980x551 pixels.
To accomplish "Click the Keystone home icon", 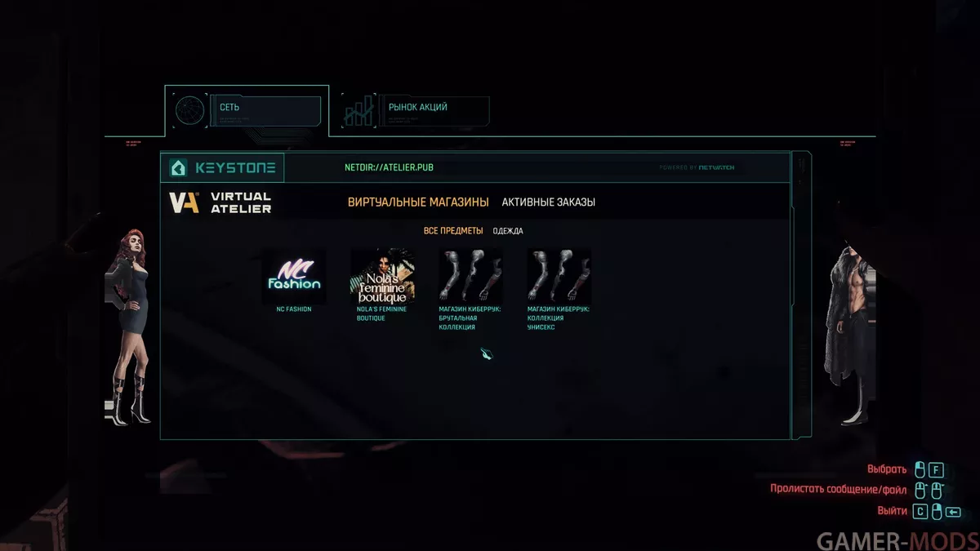I will (177, 168).
